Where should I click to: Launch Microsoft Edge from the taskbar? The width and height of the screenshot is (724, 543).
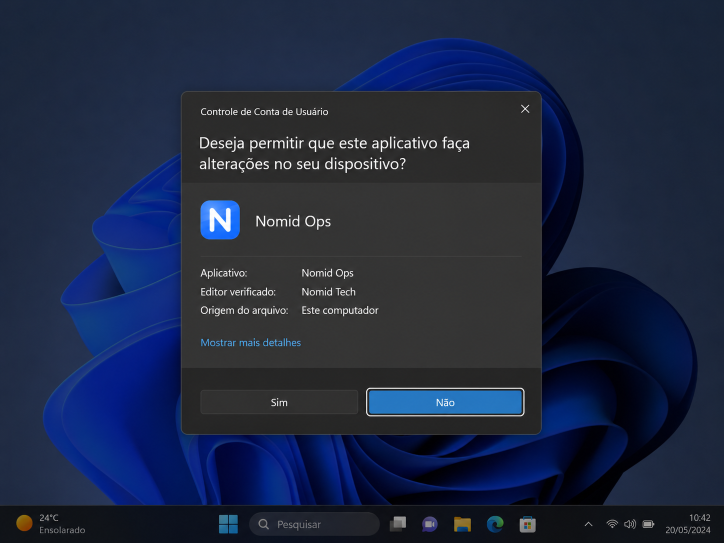[495, 524]
